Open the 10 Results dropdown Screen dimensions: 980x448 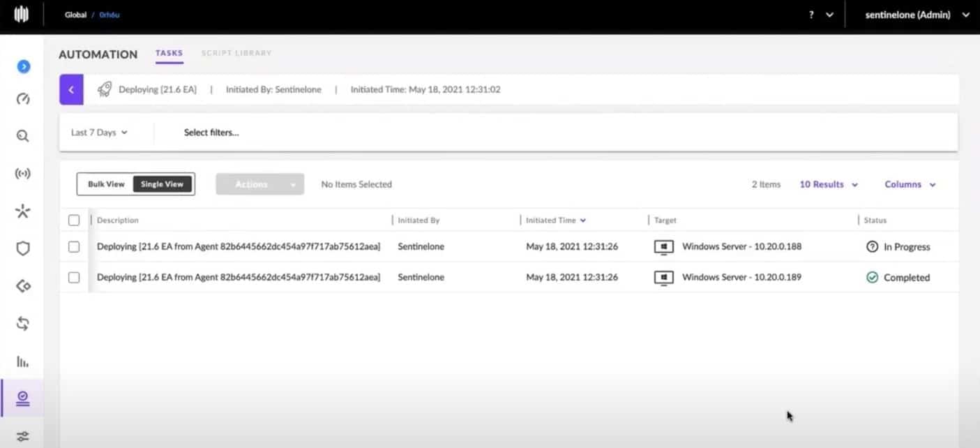(829, 184)
